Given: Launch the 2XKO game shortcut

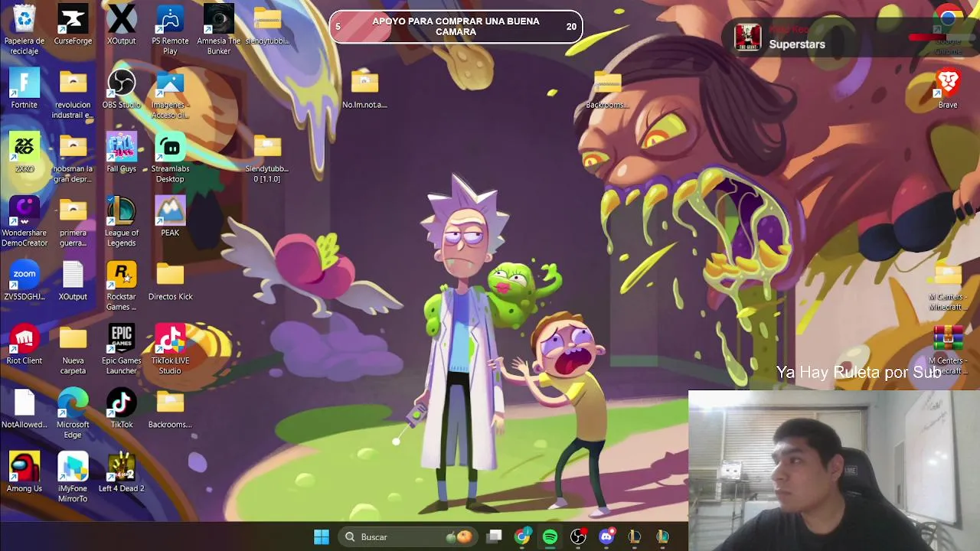Looking at the screenshot, I should [x=24, y=153].
